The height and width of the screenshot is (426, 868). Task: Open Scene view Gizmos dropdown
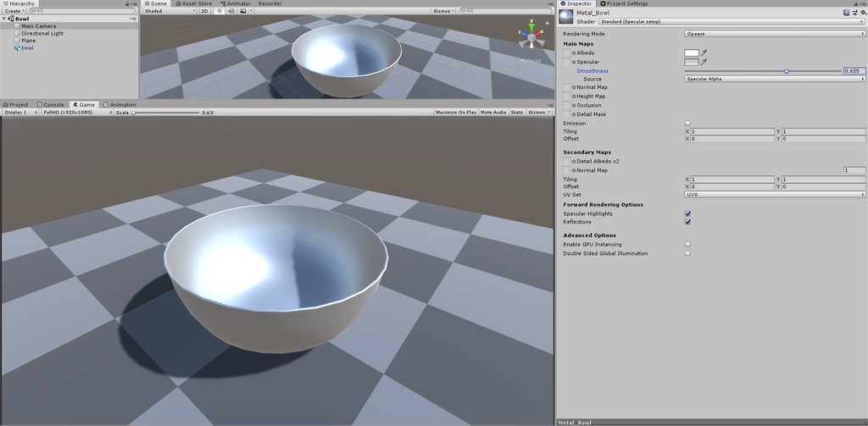click(443, 10)
